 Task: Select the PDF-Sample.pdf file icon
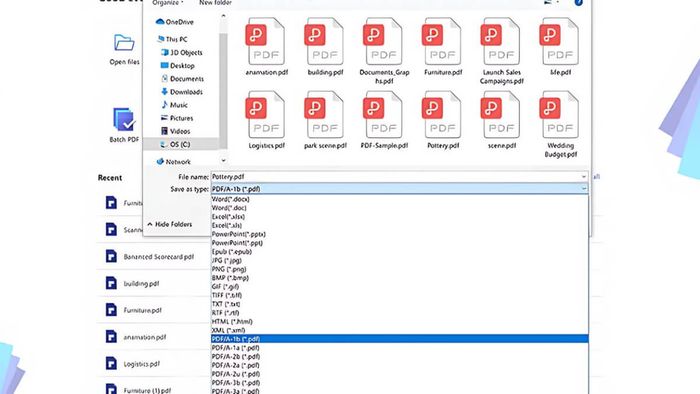[x=383, y=114]
